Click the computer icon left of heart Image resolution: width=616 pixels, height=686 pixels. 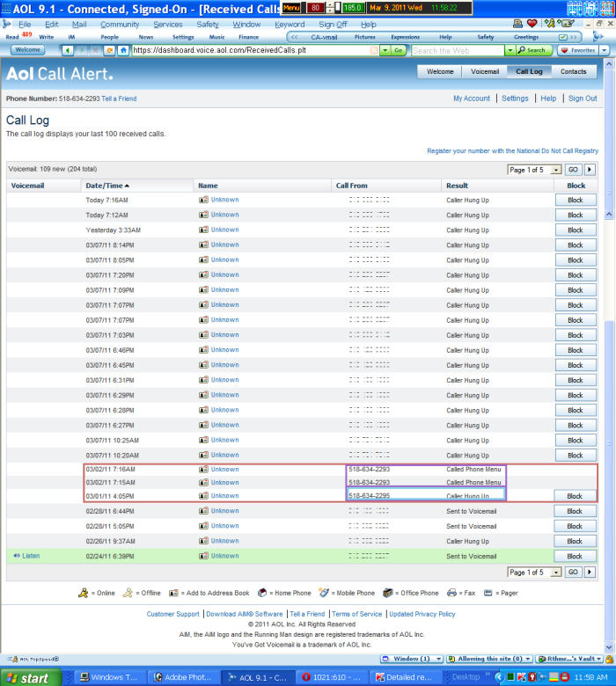(x=517, y=24)
